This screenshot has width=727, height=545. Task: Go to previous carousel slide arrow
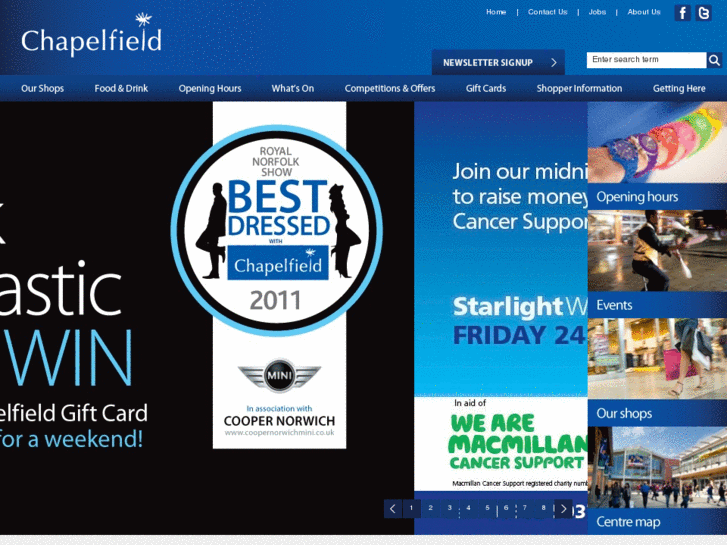coord(393,509)
